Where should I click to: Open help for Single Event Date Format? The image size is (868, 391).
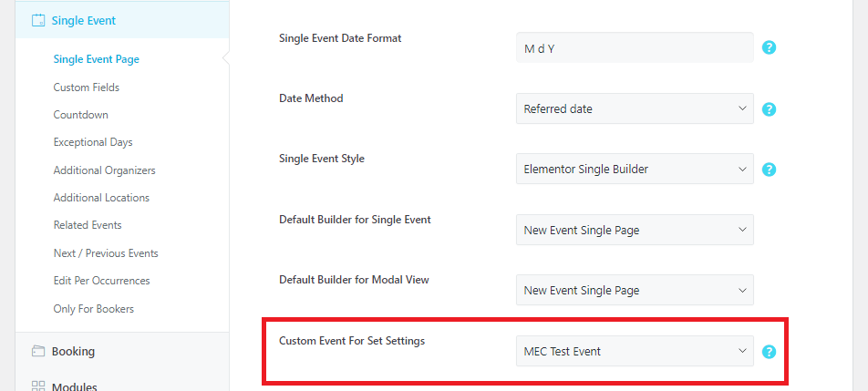click(769, 47)
